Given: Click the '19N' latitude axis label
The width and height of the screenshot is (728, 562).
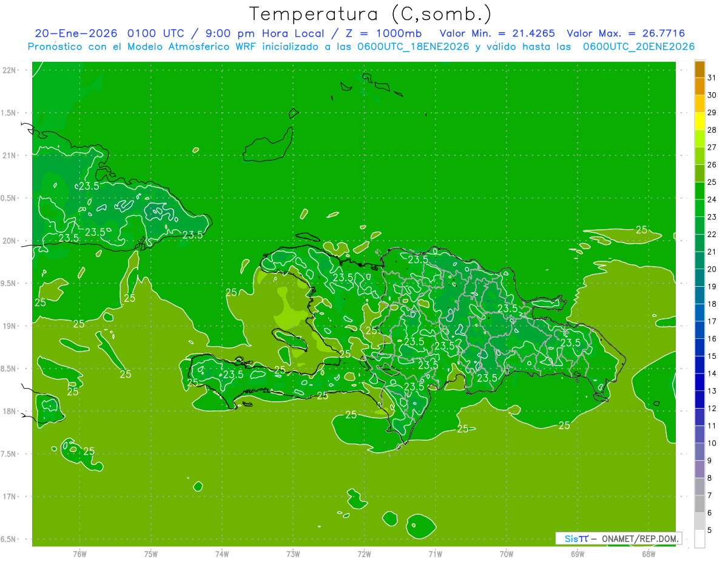Looking at the screenshot, I should coord(9,326).
